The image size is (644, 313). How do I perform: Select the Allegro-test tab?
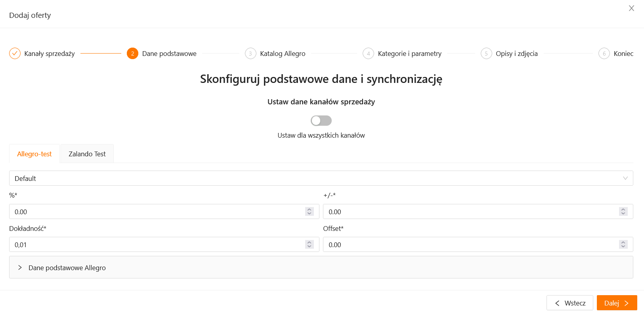(x=34, y=154)
